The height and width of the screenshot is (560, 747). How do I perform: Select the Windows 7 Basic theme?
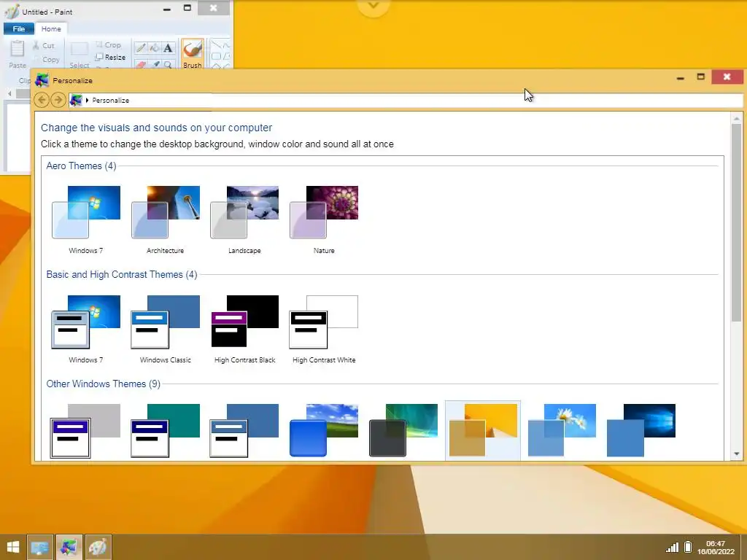(86, 329)
